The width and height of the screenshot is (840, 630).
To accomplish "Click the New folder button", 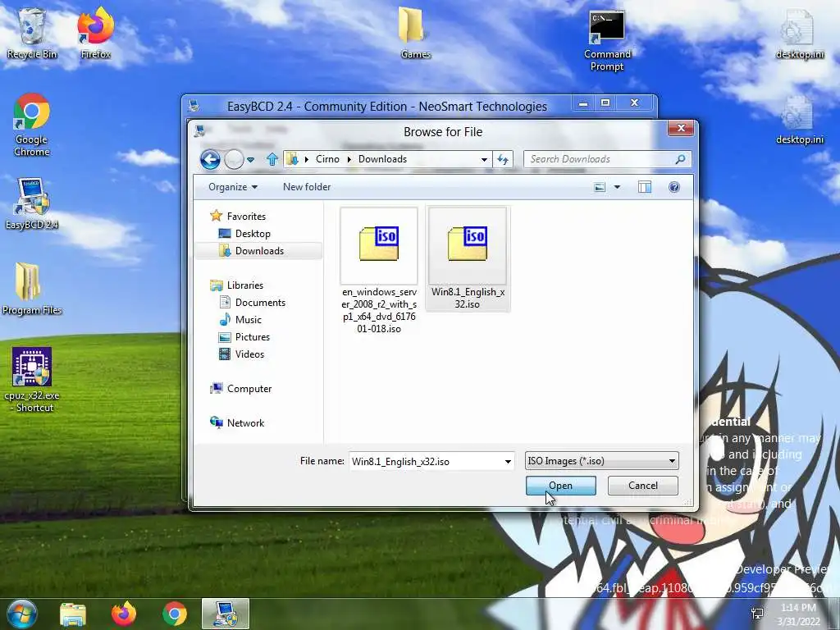I will (307, 187).
